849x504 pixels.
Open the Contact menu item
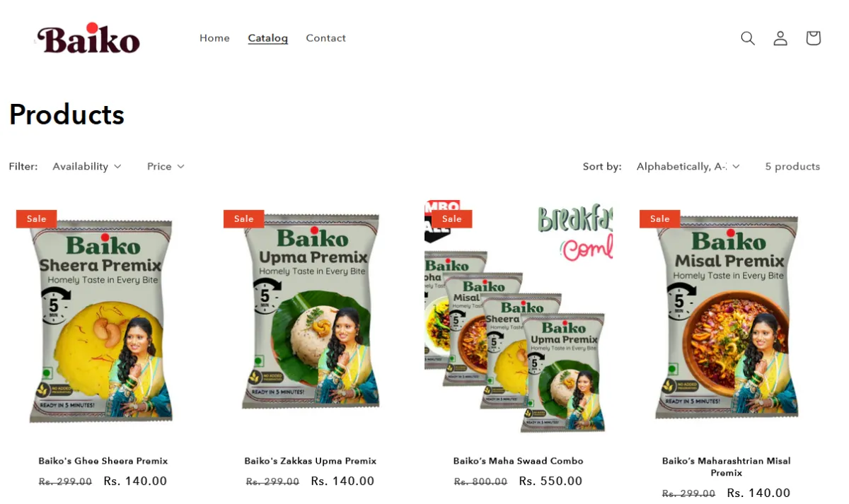326,38
